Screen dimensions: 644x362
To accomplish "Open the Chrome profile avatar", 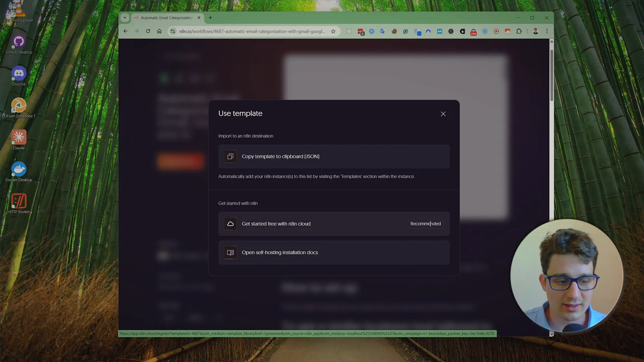I will point(535,31).
